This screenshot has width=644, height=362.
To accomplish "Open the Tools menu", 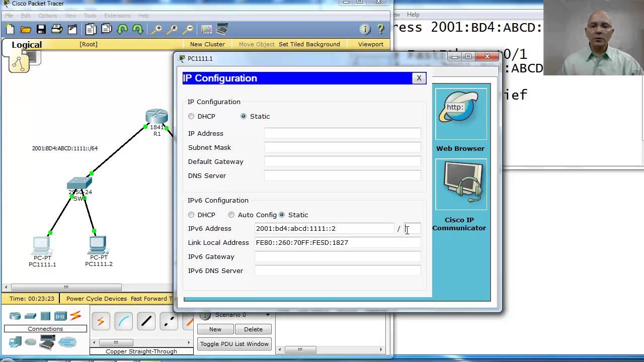I will [x=90, y=16].
